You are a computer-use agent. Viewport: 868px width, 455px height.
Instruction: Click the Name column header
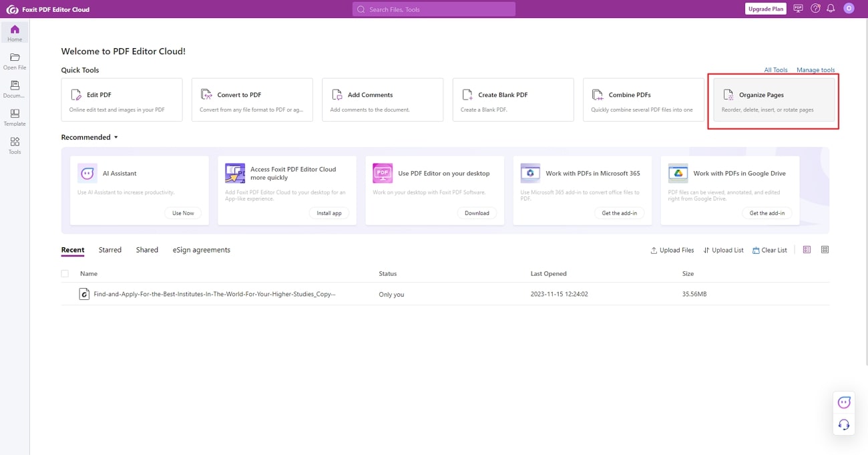tap(89, 273)
